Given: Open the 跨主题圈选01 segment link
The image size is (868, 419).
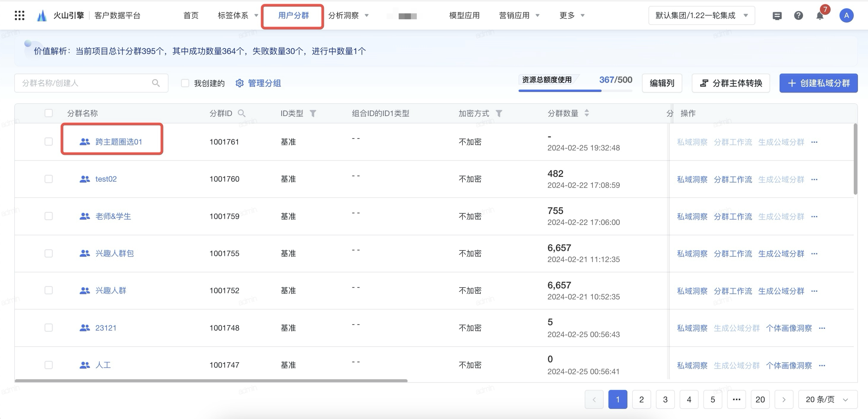Looking at the screenshot, I should point(119,142).
